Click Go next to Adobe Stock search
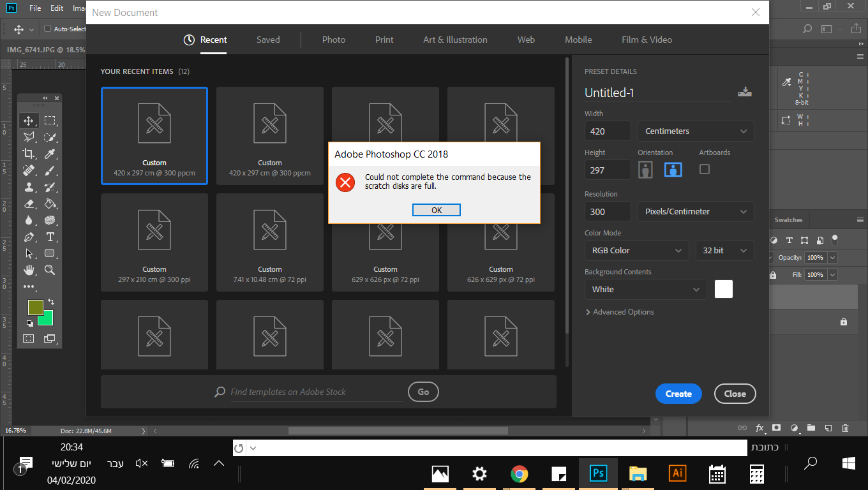The height and width of the screenshot is (490, 868). pyautogui.click(x=423, y=392)
